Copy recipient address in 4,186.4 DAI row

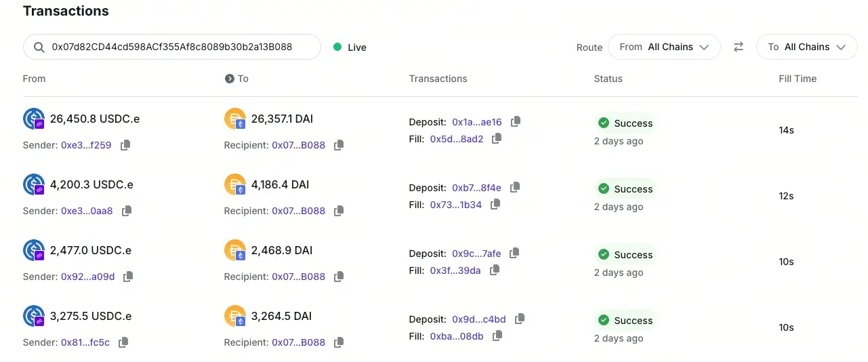pyautogui.click(x=339, y=211)
